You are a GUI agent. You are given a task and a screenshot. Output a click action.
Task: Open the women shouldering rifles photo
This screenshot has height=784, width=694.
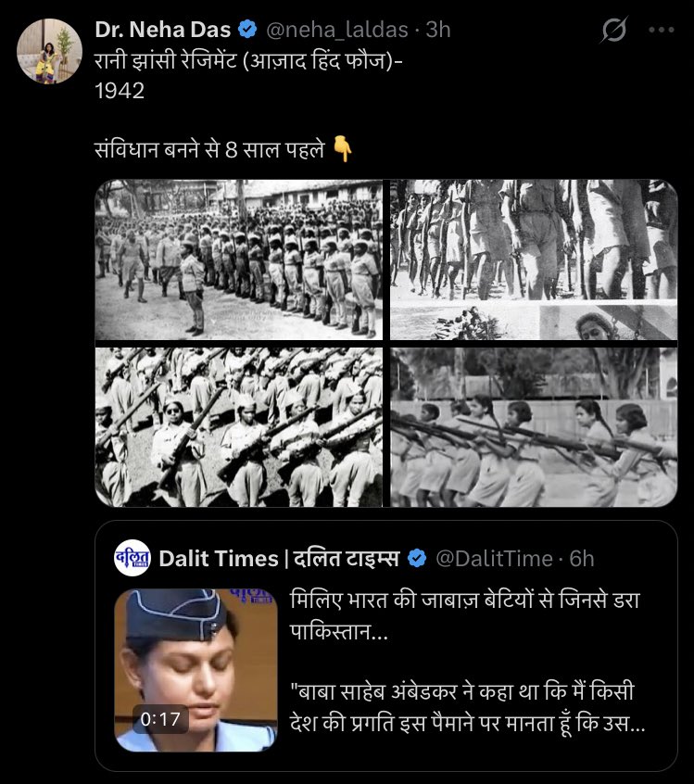tap(238, 427)
